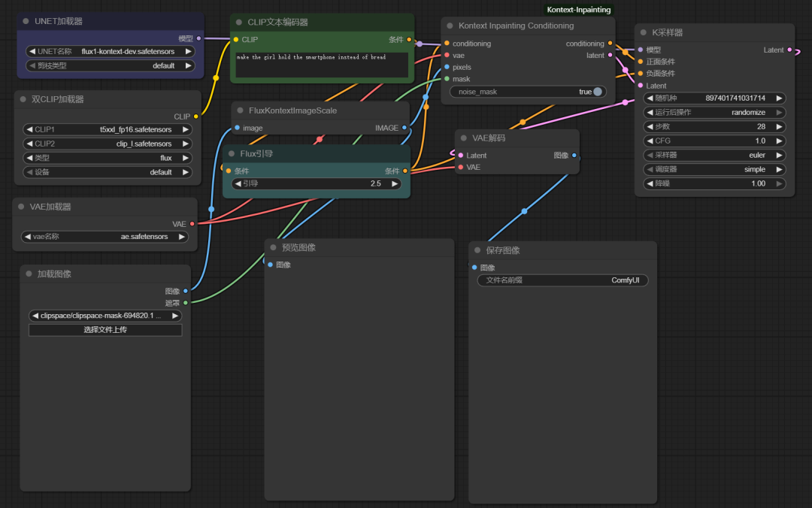Collapse the K采样器 node via its title dot

point(643,32)
